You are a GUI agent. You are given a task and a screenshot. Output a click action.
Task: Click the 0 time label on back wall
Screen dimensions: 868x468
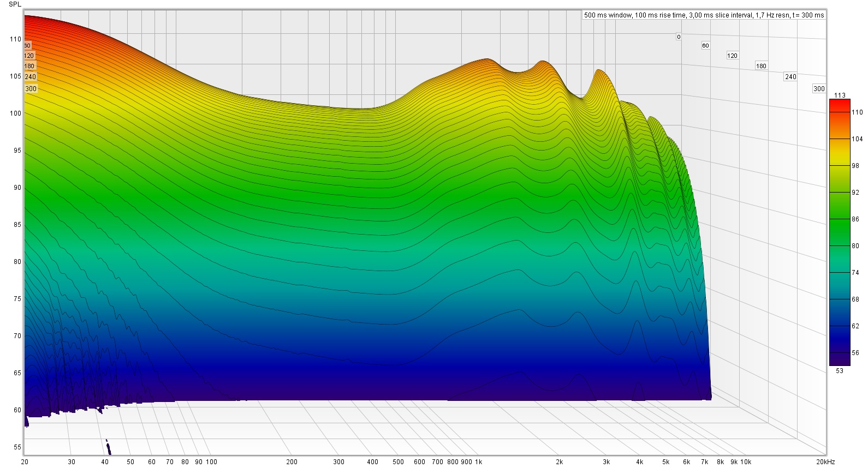[x=679, y=37]
